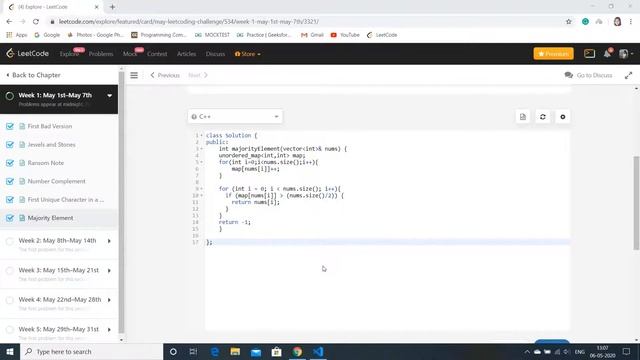
Task: Open the user profile avatar menu
Action: [x=626, y=53]
